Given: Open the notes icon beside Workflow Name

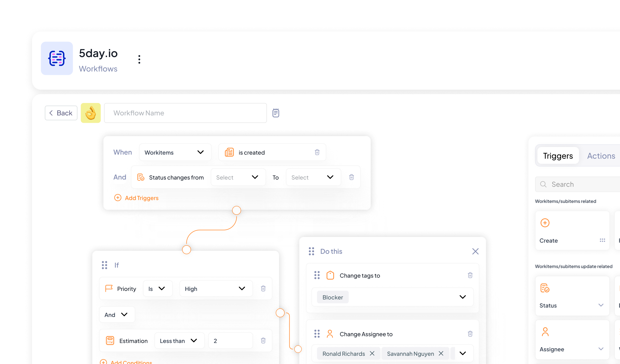Looking at the screenshot, I should pyautogui.click(x=276, y=113).
